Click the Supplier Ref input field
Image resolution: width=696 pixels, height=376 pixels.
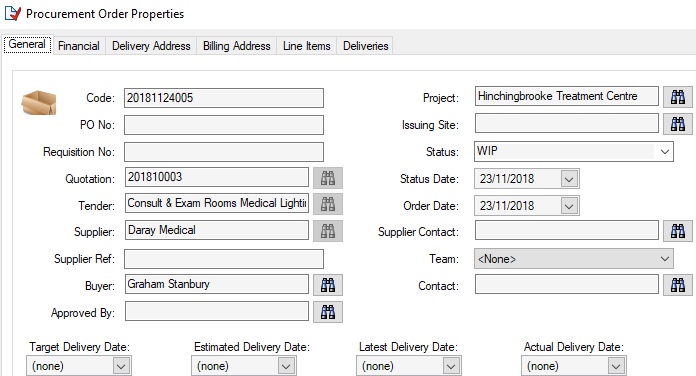(224, 259)
